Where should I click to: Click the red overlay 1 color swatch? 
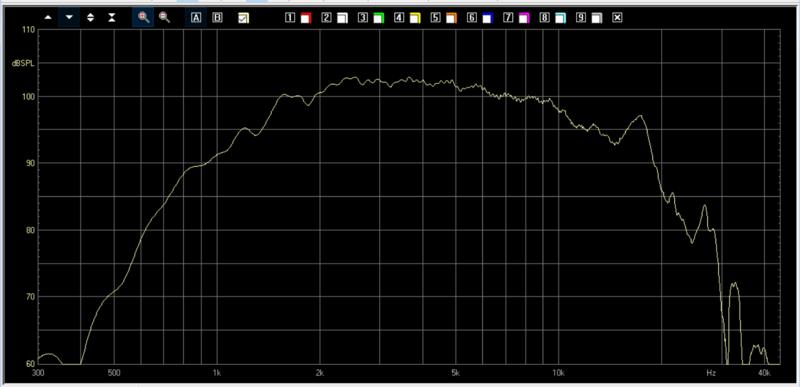click(x=306, y=18)
